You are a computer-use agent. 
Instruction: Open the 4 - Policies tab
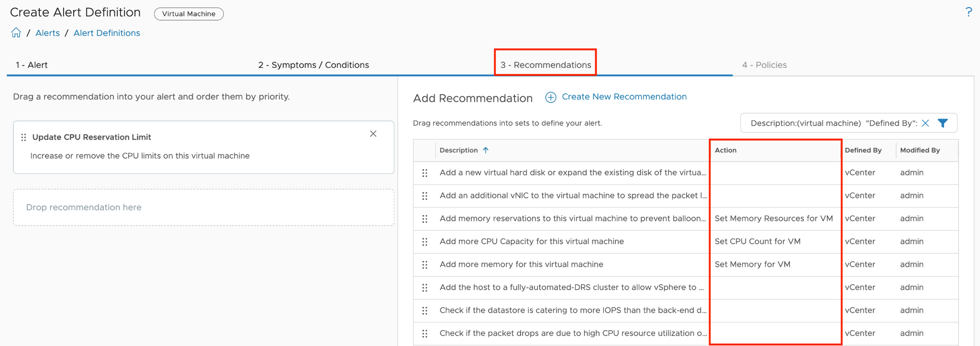[x=764, y=65]
